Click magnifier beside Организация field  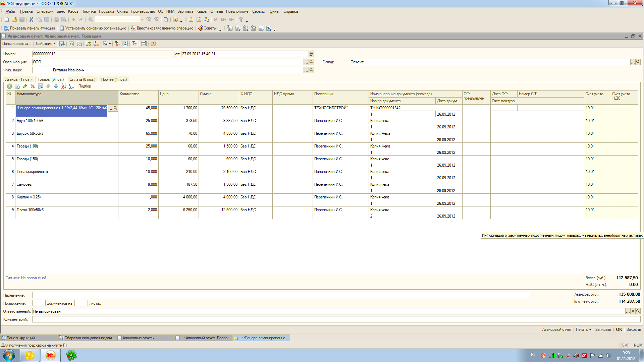(x=311, y=62)
